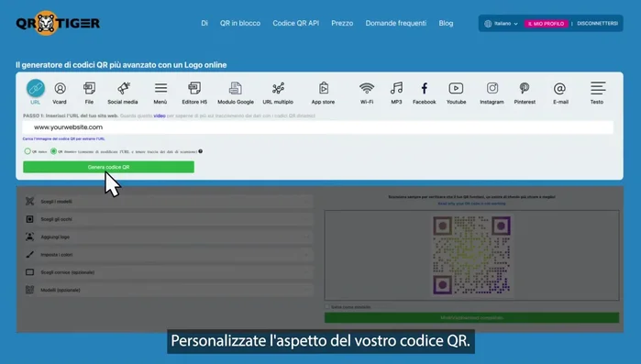Select the URL QR type icon
This screenshot has width=641, height=364.
[x=36, y=88]
